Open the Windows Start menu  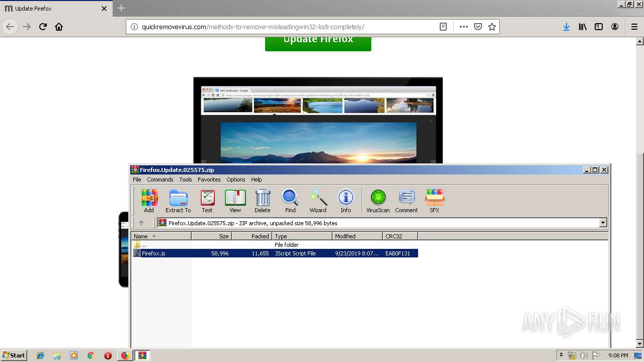coord(14,355)
